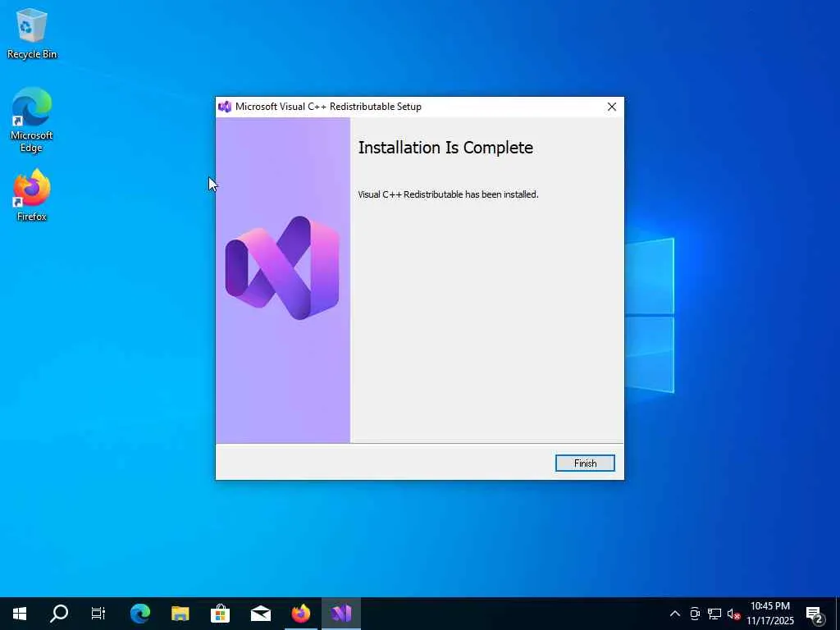Open the notification center icon
The width and height of the screenshot is (840, 630).
pos(815,614)
